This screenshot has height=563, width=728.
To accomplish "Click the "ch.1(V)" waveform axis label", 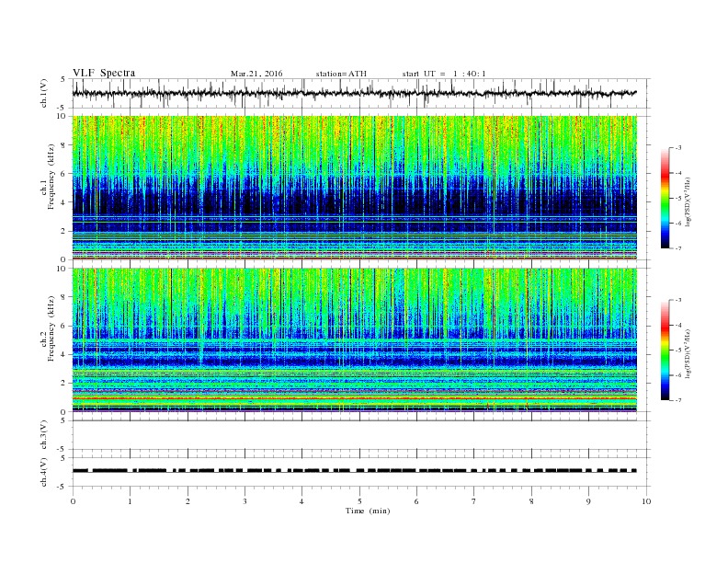I will (x=44, y=93).
